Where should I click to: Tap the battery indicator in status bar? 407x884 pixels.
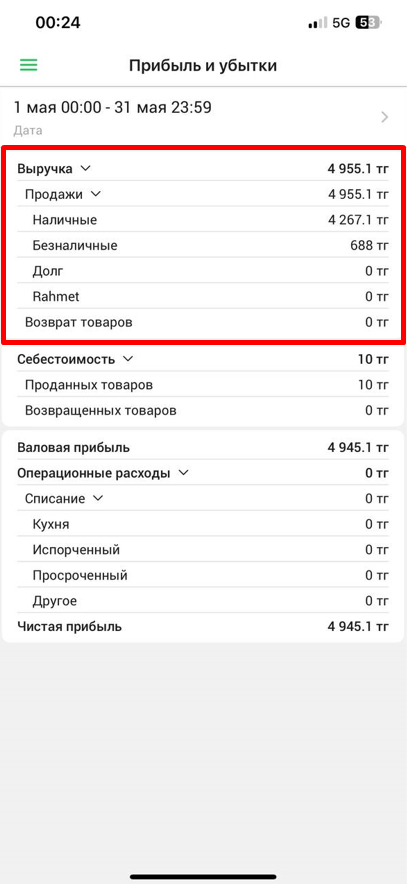[369, 23]
